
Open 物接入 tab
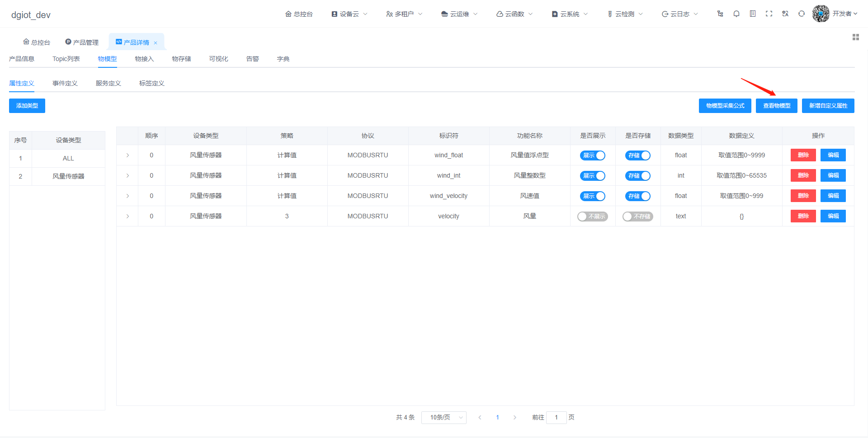[x=144, y=59]
